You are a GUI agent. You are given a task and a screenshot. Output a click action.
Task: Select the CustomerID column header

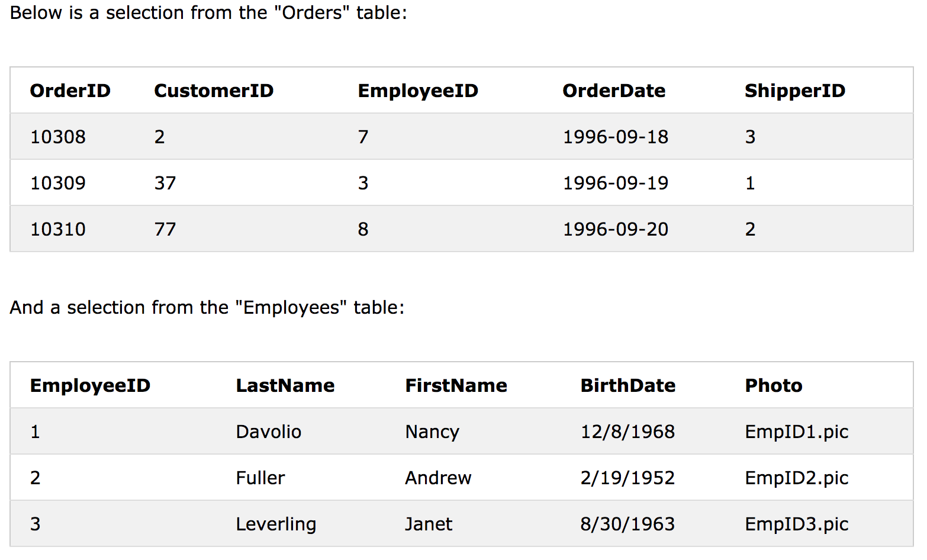[x=214, y=91]
